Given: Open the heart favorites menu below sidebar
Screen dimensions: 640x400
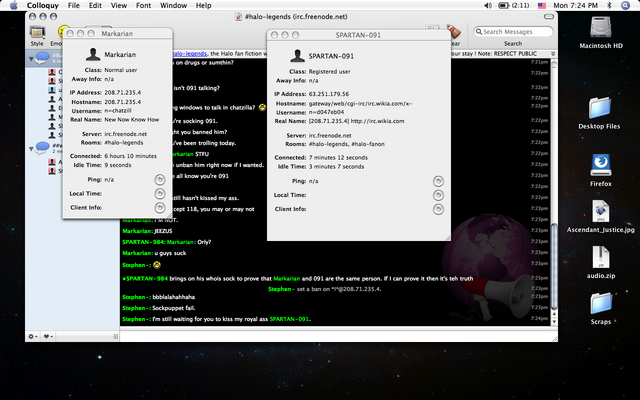Looking at the screenshot, I should 48,336.
